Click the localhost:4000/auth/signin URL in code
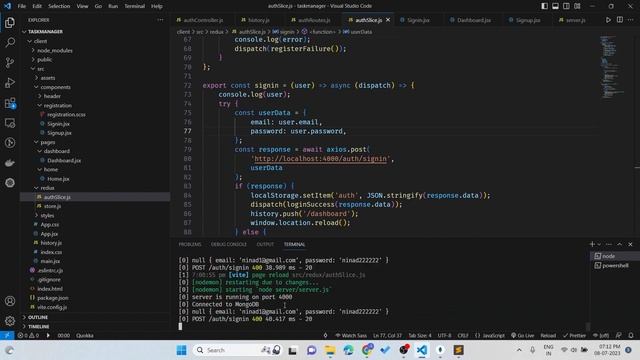Screen dimensions: 640x360 click(320, 158)
